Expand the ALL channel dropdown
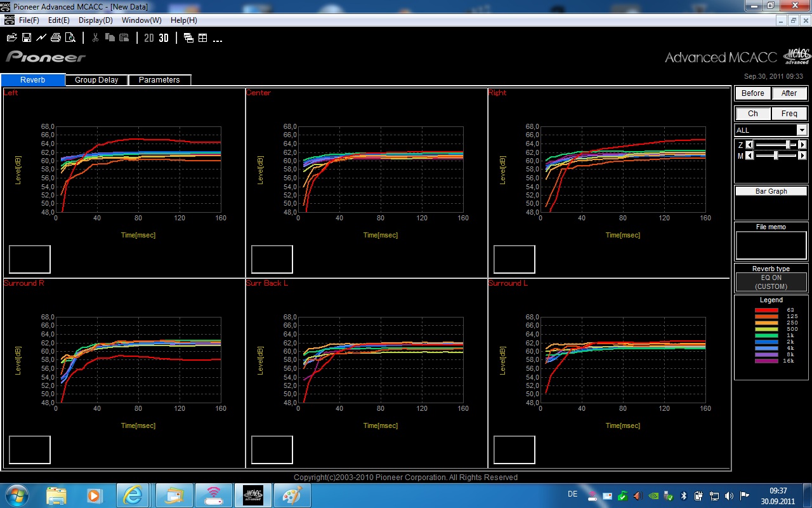 click(802, 130)
